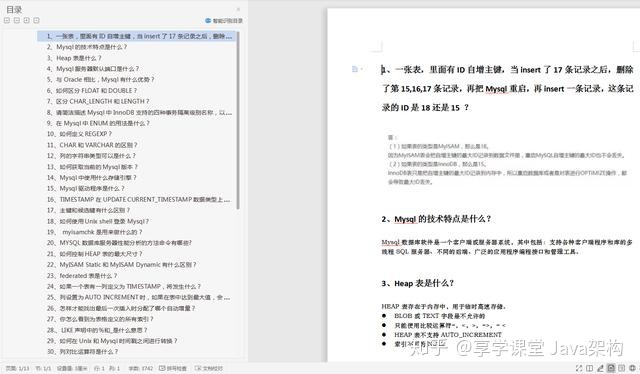Open outline item 1 about ID 自增主键

137,36
